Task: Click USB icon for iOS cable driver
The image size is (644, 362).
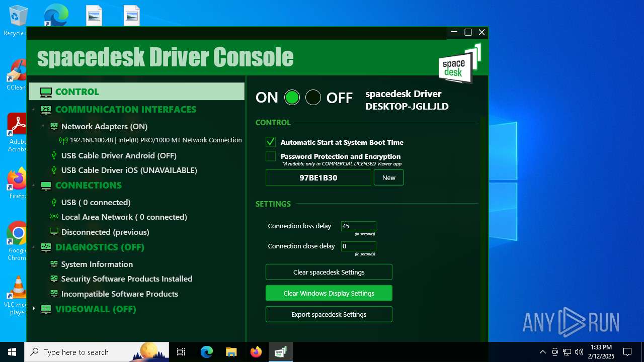Action: click(54, 170)
